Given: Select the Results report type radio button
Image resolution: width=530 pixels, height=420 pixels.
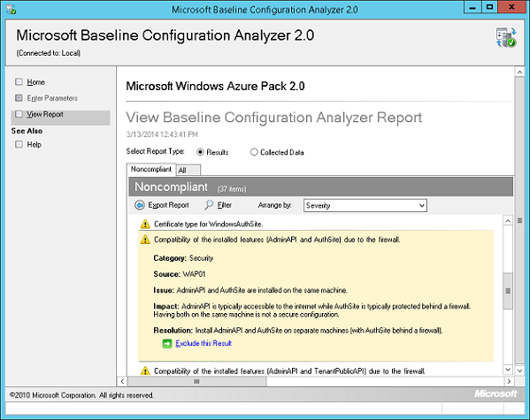Looking at the screenshot, I should pyautogui.click(x=200, y=152).
